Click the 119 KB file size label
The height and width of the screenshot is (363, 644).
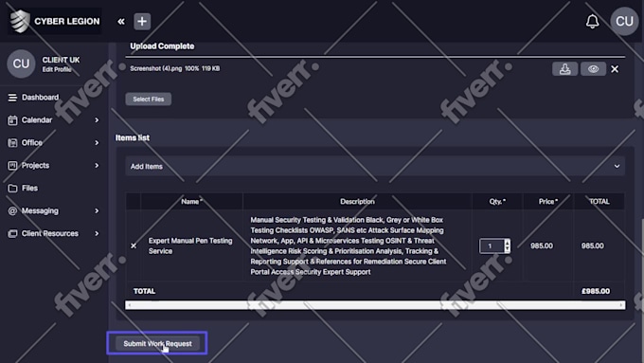point(210,68)
